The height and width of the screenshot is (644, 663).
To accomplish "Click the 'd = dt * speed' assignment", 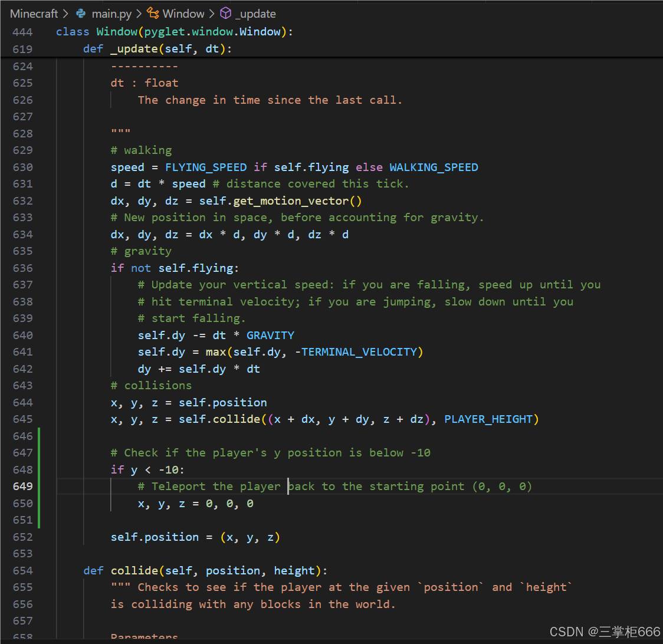I will 158,184.
